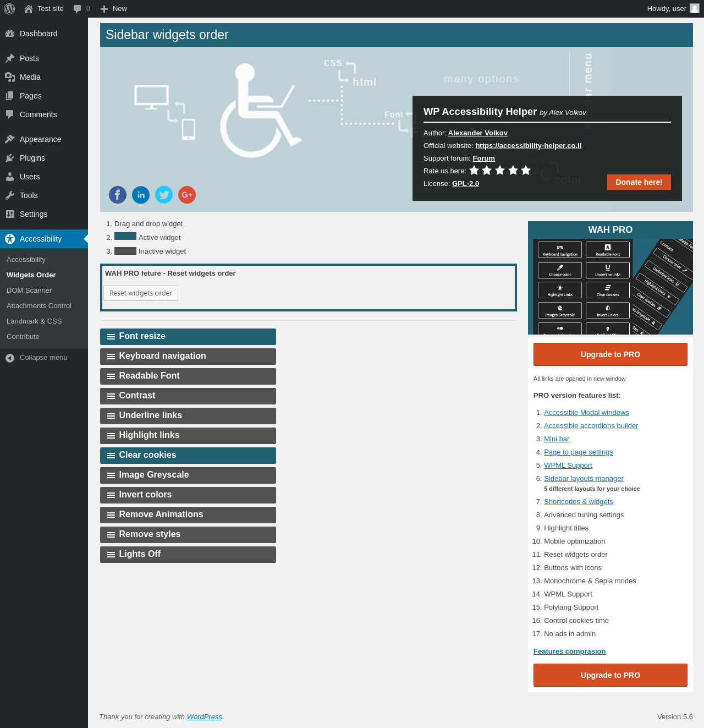Image resolution: width=704 pixels, height=728 pixels.
Task: Open accessibility-helper.co.il website link
Action: pyautogui.click(x=528, y=146)
